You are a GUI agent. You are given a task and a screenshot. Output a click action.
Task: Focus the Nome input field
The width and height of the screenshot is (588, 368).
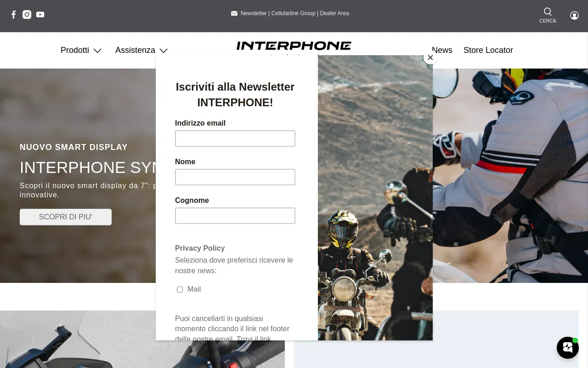[235, 177]
